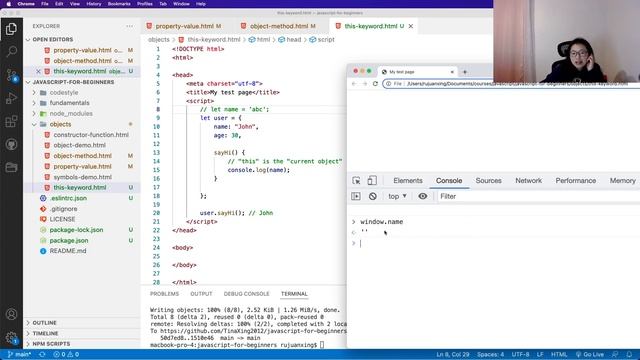Expand the codestyle folder
The height and width of the screenshot is (360, 640).
[64, 93]
